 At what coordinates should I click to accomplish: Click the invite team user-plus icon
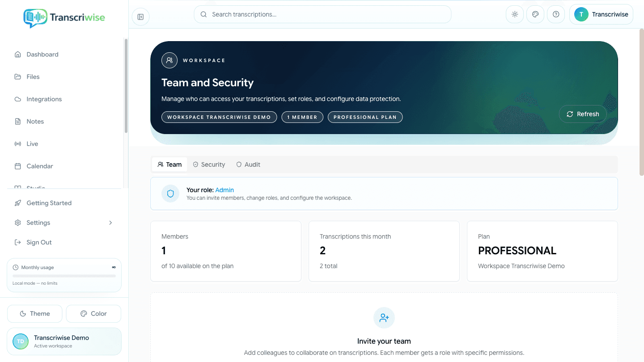click(x=384, y=318)
